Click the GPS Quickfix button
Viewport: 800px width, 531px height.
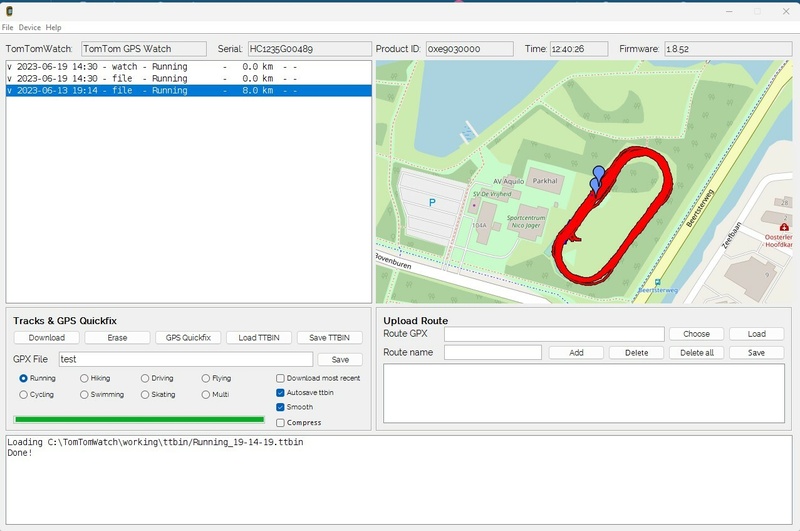click(188, 338)
